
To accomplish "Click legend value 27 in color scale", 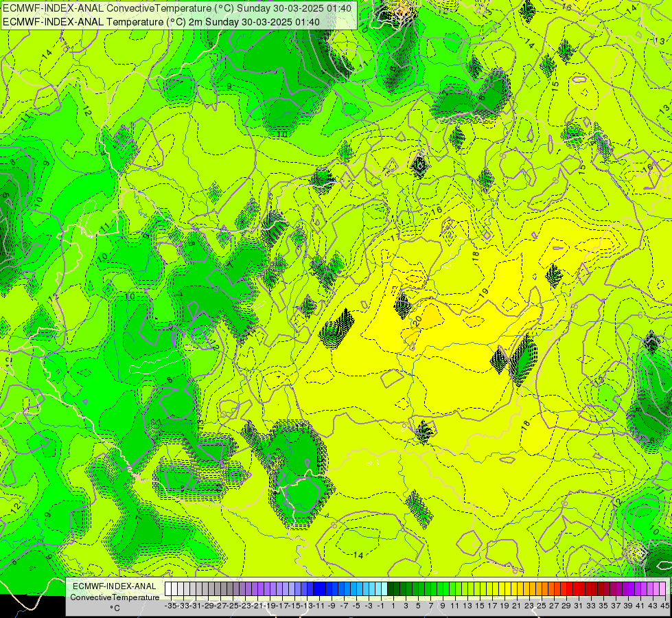I will coord(555,606).
